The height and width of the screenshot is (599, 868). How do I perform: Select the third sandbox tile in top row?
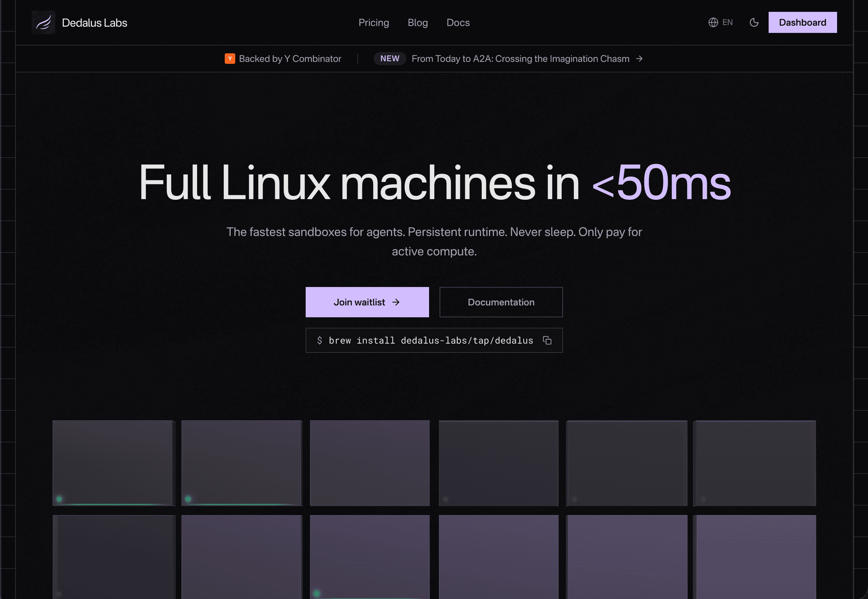[370, 463]
